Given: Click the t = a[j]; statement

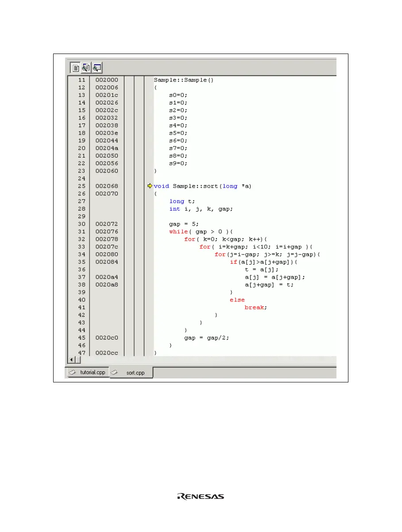Looking at the screenshot, I should click(262, 270).
